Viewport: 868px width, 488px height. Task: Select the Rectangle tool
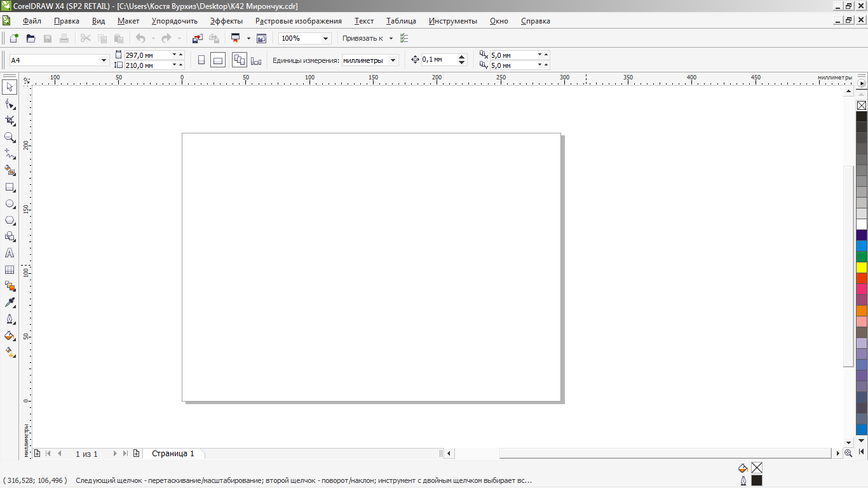(10, 187)
